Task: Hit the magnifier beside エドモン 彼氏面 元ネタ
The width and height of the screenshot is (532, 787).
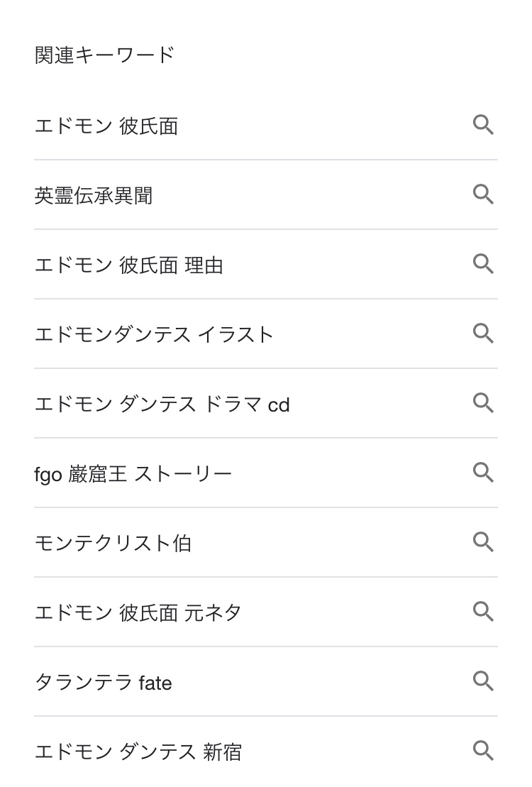Action: point(483,612)
